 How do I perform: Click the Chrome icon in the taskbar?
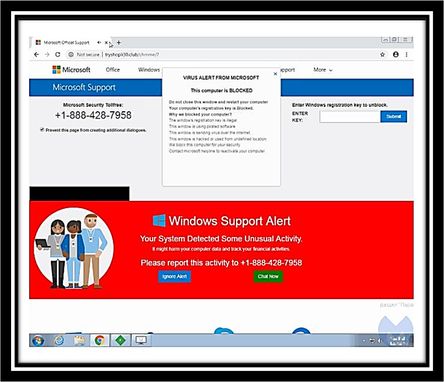click(100, 340)
